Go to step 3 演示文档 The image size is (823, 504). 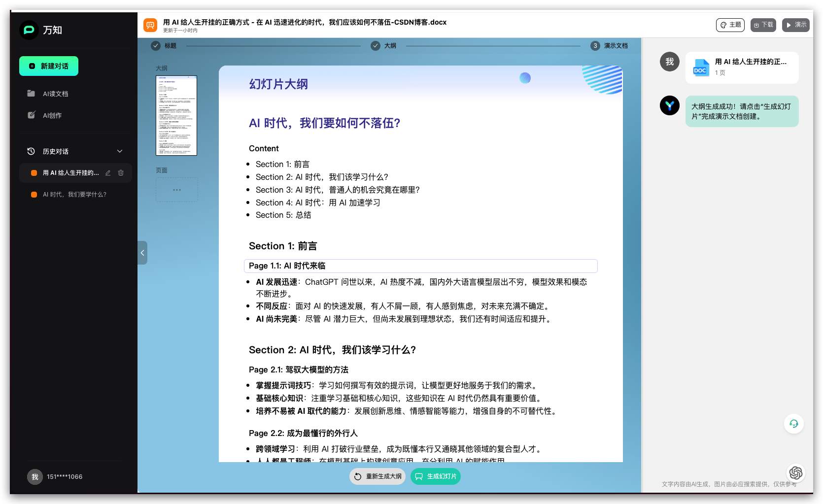(609, 46)
